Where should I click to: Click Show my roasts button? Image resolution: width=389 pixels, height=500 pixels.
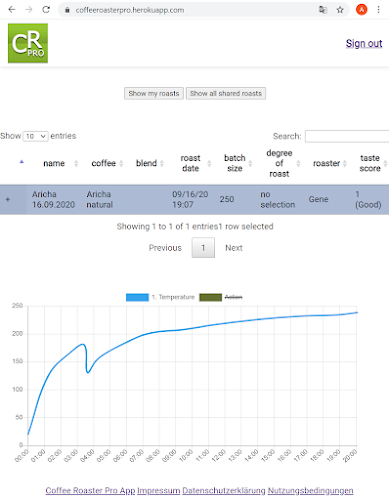[x=154, y=93]
